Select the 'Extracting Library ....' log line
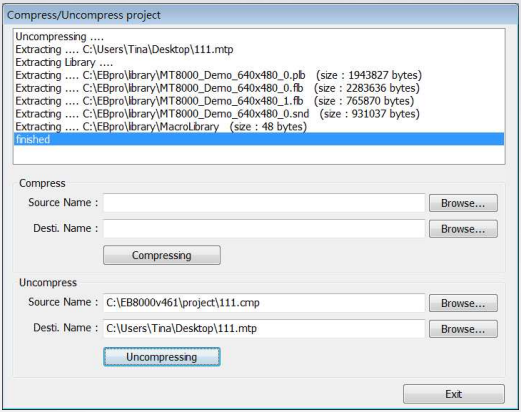This screenshot has height=412, width=521. point(259,62)
